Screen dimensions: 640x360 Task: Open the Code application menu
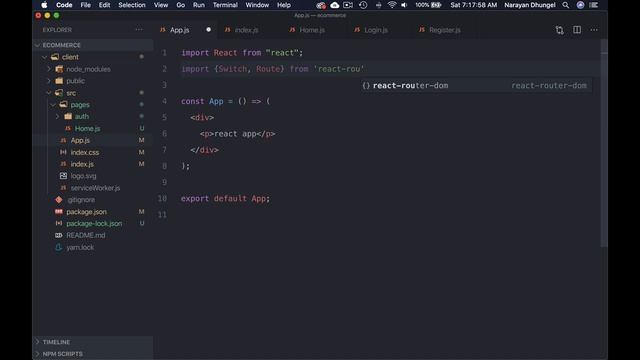64,5
